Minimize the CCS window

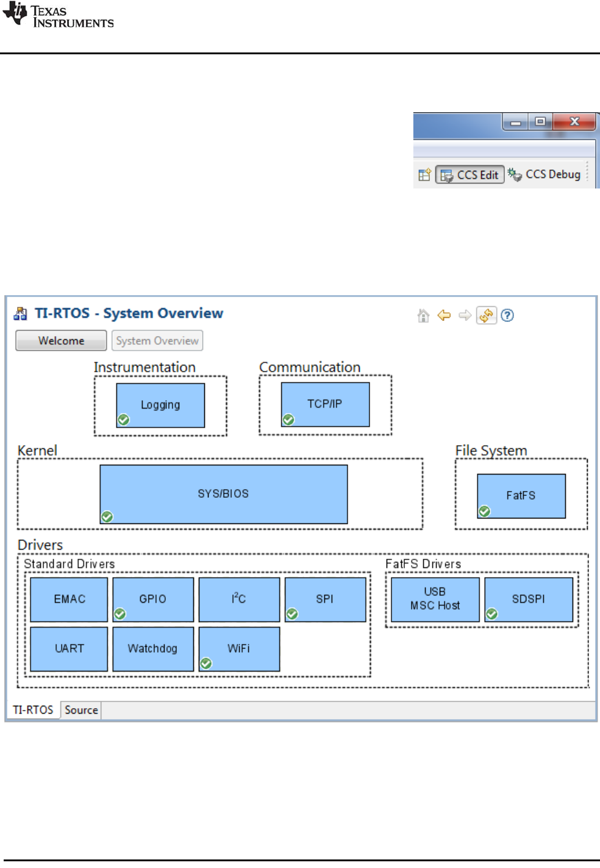tap(516, 122)
